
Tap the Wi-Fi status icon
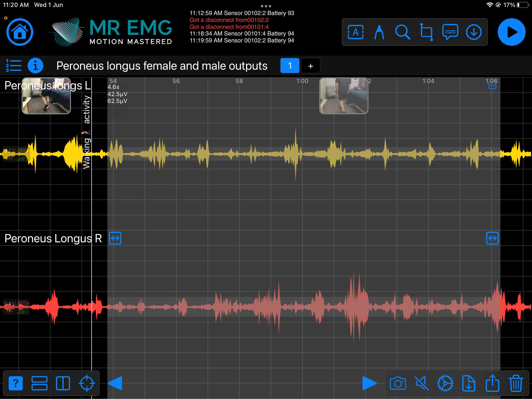(490, 5)
